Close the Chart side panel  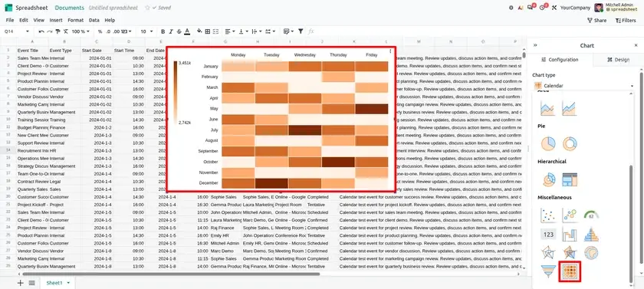click(x=636, y=45)
